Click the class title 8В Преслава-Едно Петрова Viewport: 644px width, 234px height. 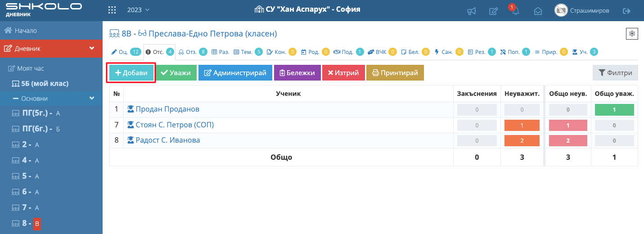[x=193, y=33]
